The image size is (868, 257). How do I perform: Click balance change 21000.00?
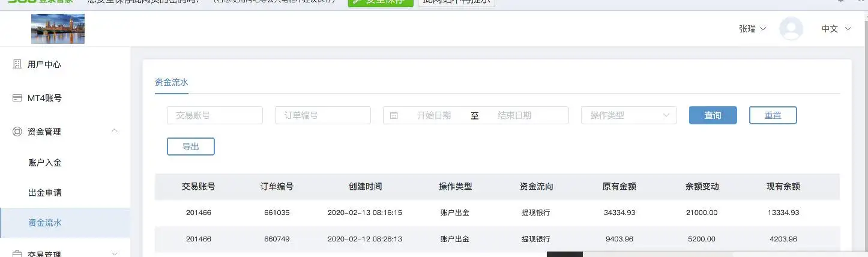(x=702, y=213)
